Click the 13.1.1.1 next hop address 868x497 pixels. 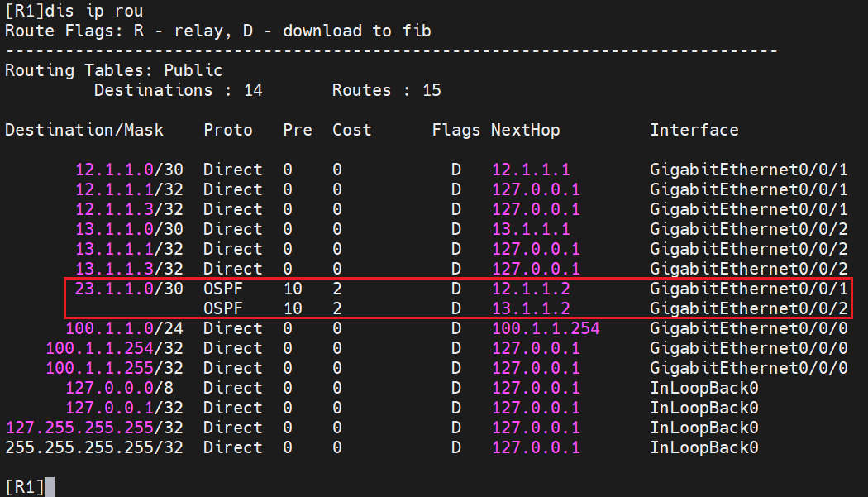click(x=531, y=229)
